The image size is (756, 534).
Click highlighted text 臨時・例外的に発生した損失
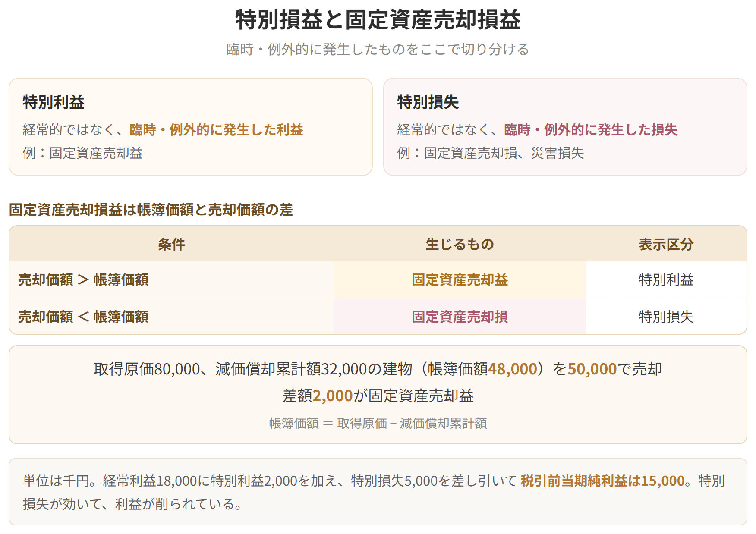click(x=591, y=129)
